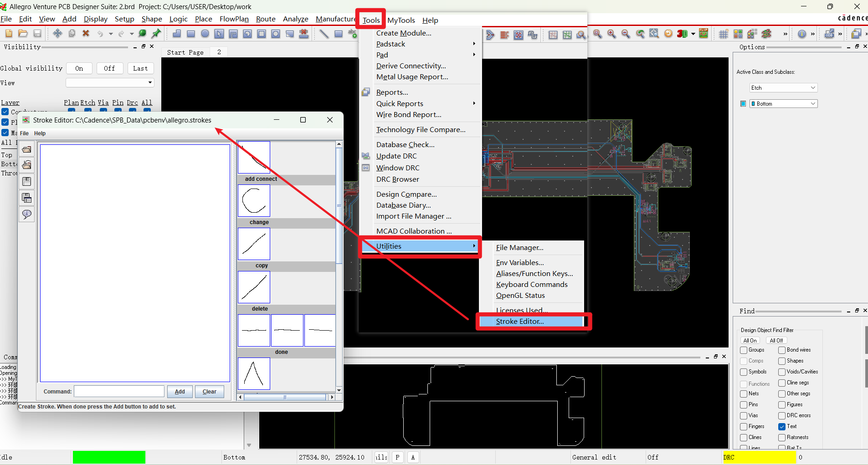Select the 'change' stroke thumbnail
868x465 pixels.
[254, 200]
